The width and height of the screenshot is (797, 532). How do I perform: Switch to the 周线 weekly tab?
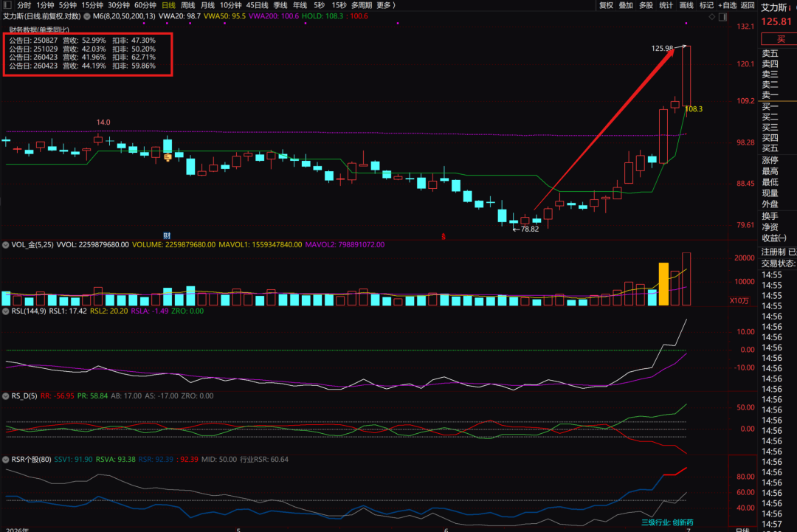click(x=188, y=5)
